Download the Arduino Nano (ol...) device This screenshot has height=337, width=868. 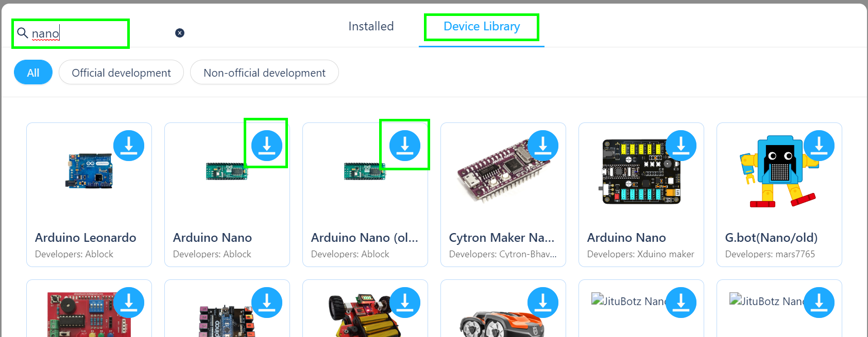click(405, 146)
